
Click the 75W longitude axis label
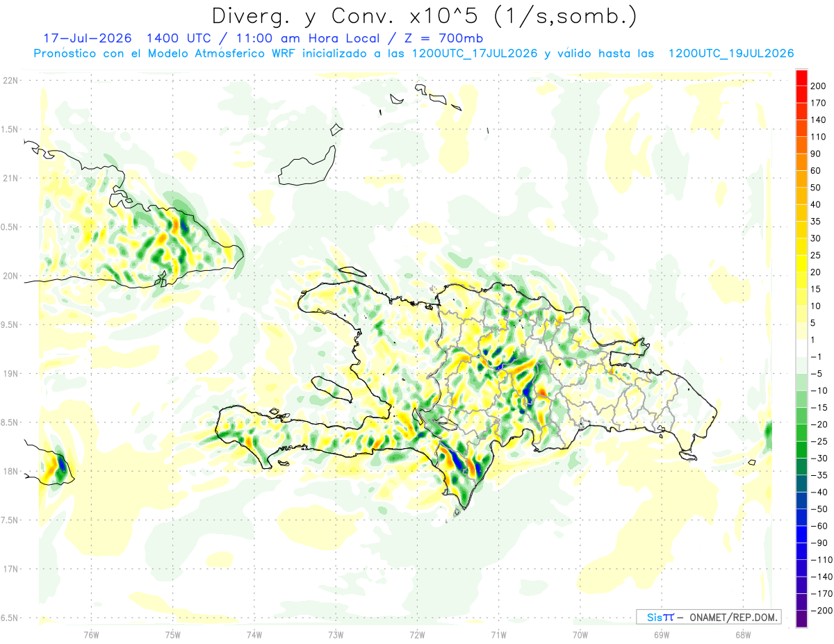click(173, 634)
